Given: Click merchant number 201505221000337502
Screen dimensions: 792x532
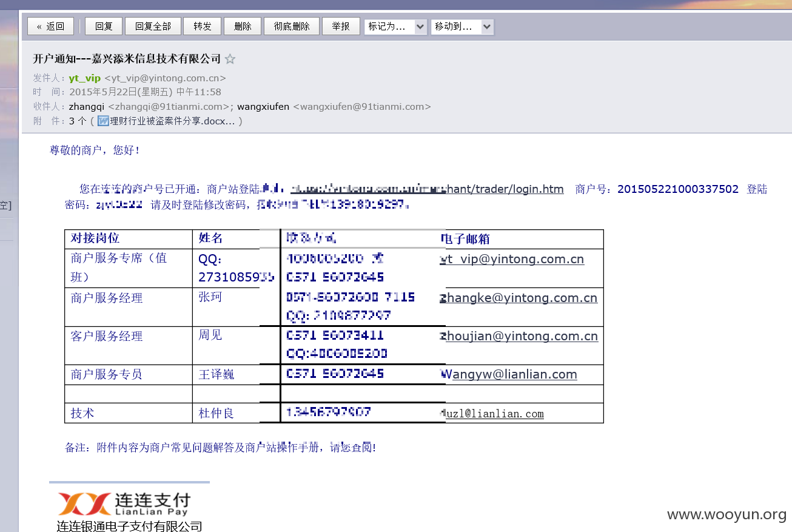Looking at the screenshot, I should tap(678, 189).
